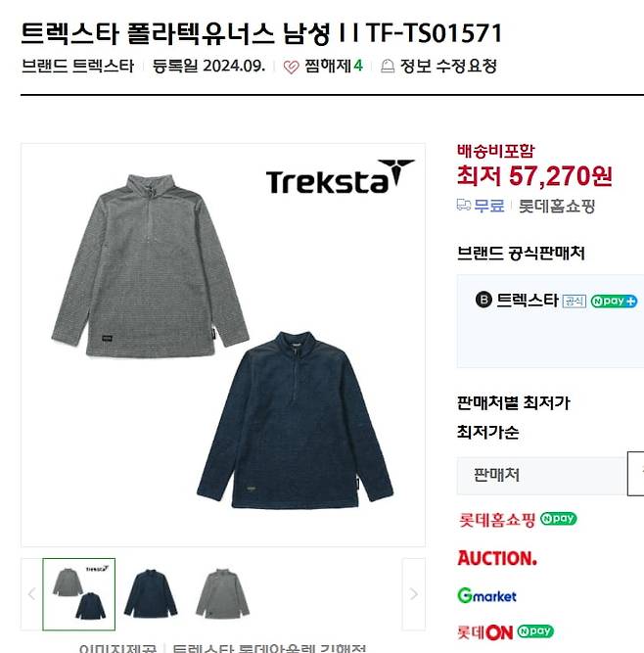Open the Gmarket seller listing
Screen dimensions: 644x653
[x=486, y=595]
